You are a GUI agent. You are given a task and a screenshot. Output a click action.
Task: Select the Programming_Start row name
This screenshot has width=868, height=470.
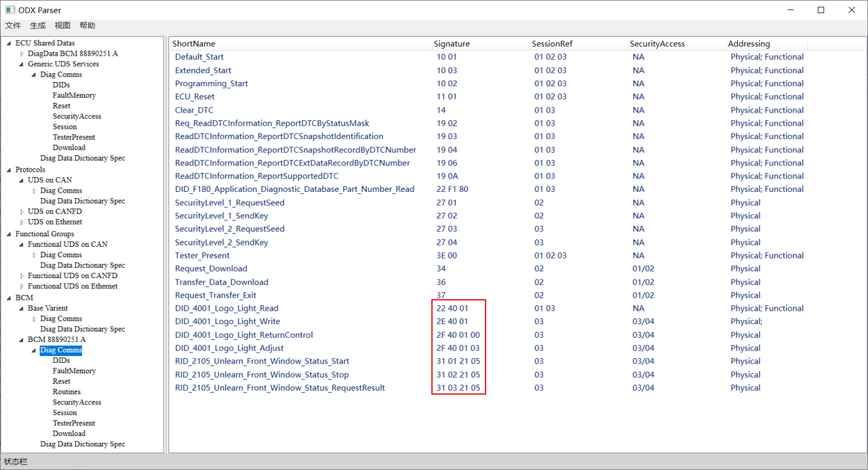pyautogui.click(x=212, y=83)
